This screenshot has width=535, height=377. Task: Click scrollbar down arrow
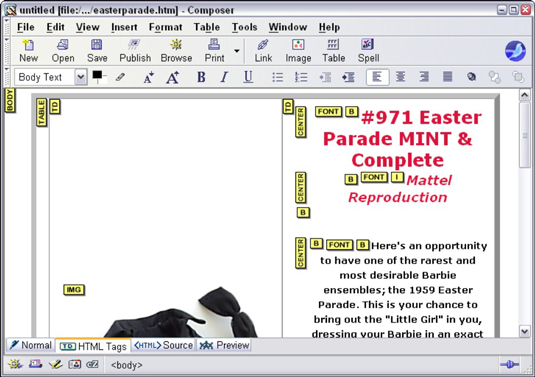click(x=524, y=331)
